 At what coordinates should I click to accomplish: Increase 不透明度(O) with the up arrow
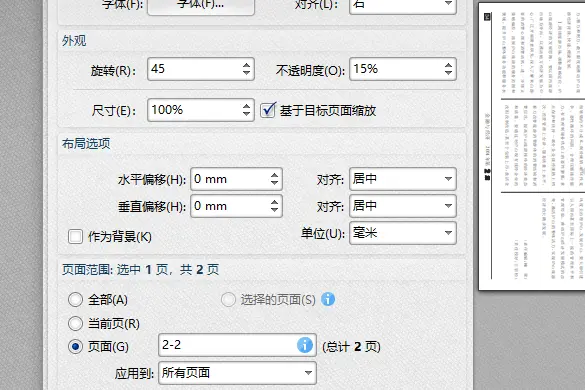(448, 65)
